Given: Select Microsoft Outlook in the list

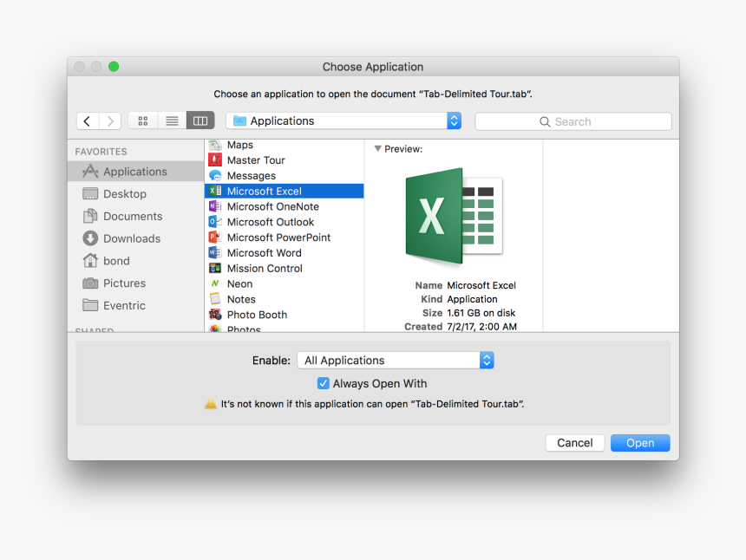Looking at the screenshot, I should tap(284, 222).
